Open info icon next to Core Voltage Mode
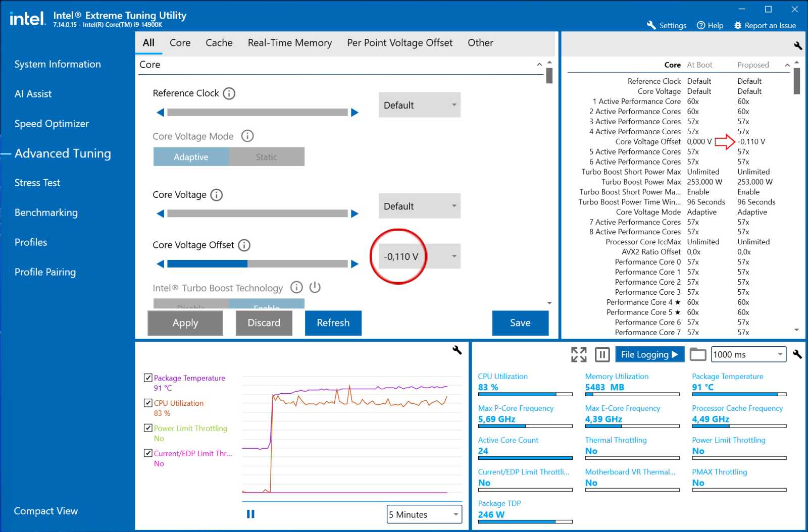 [247, 136]
